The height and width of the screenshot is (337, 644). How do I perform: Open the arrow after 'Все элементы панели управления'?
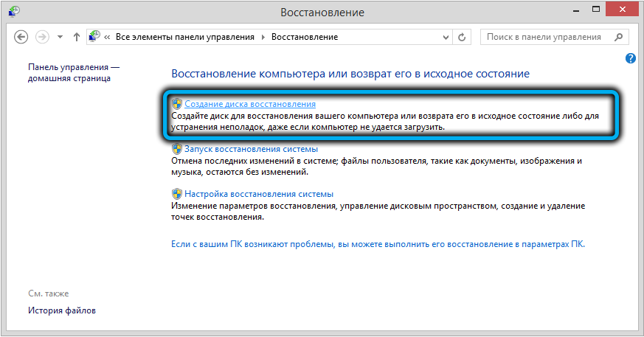click(263, 37)
